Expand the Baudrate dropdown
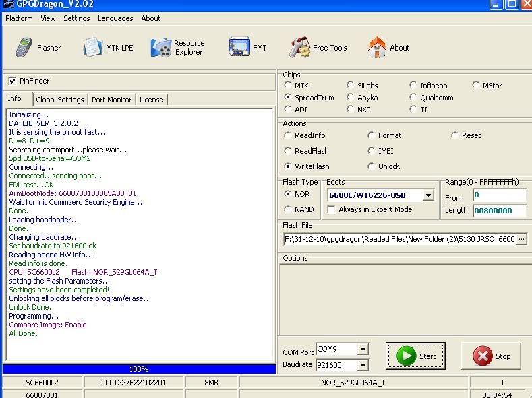 363,365
